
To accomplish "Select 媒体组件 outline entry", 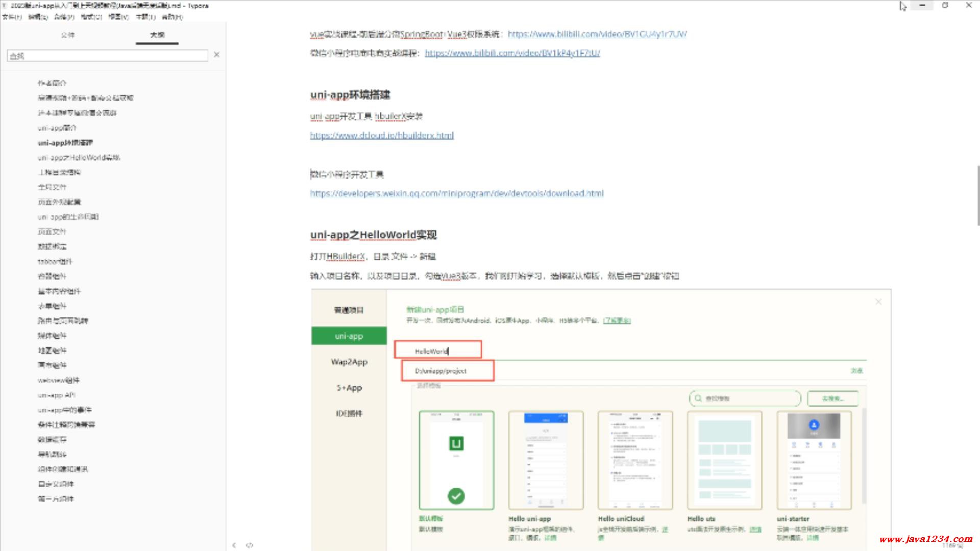I will (x=52, y=335).
